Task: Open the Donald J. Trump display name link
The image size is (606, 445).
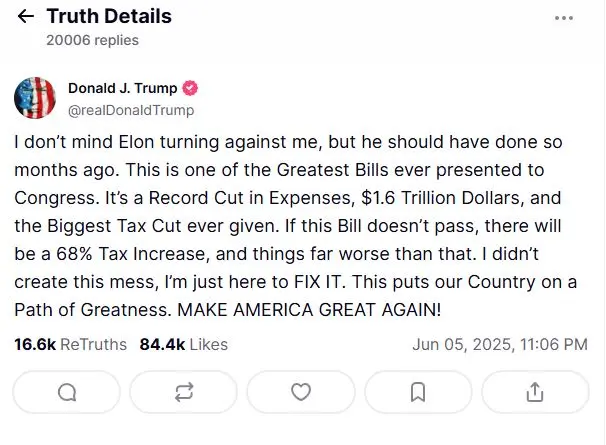Action: (122, 88)
